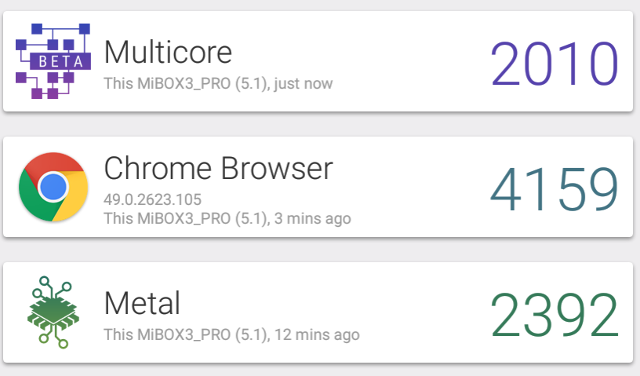Open the Metal benchmark title
This screenshot has height=376, width=640.
(142, 303)
